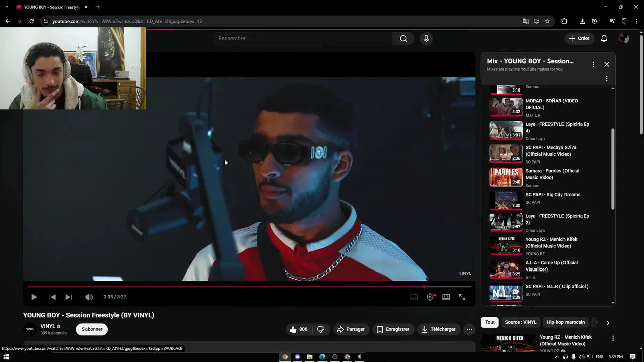Open a new browser tab

(98, 7)
